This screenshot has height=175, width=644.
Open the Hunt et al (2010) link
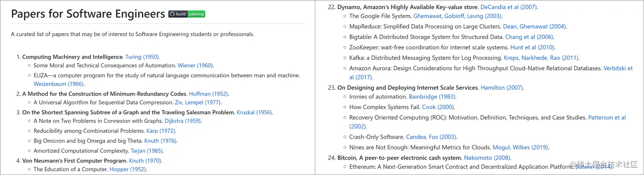pyautogui.click(x=532, y=47)
